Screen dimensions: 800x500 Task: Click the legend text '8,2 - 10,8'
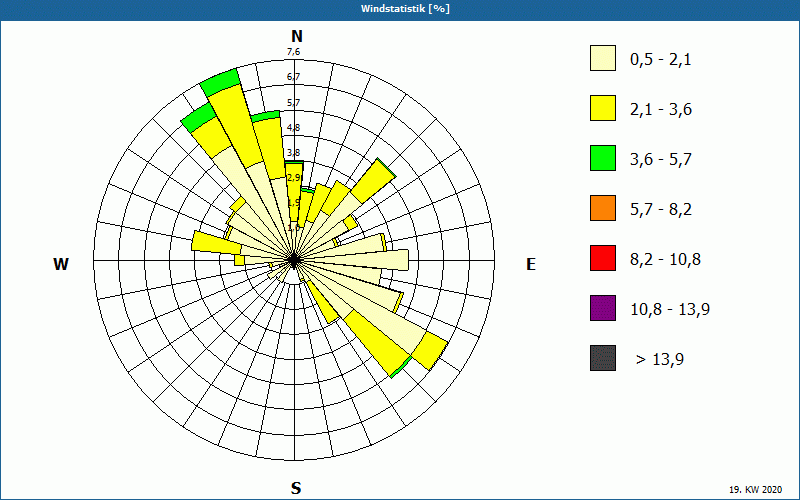click(665, 260)
